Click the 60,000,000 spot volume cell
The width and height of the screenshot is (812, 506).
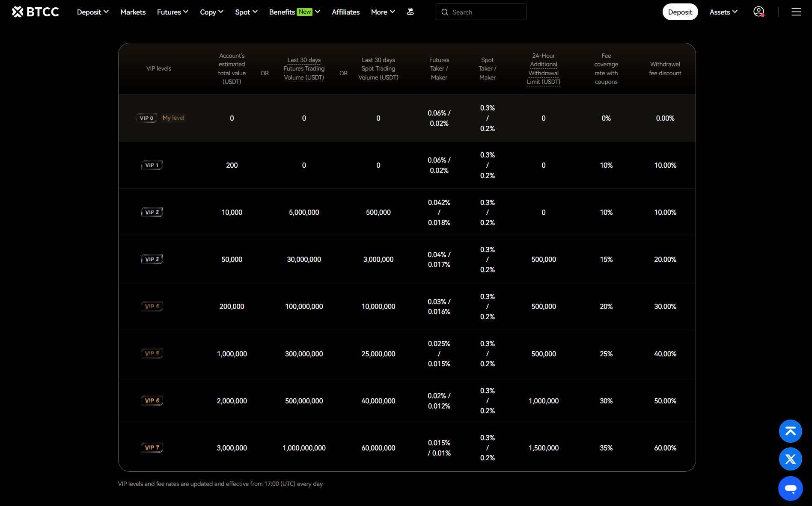pos(378,448)
